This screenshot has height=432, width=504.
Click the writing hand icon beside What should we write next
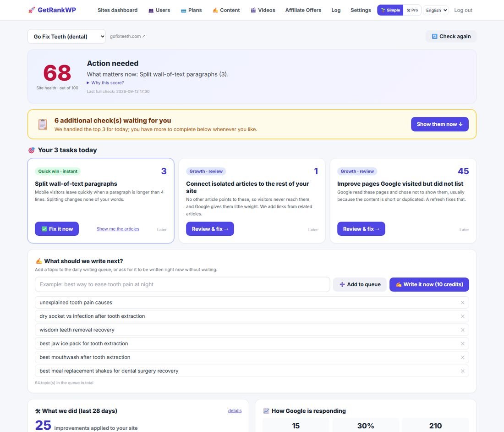38,261
